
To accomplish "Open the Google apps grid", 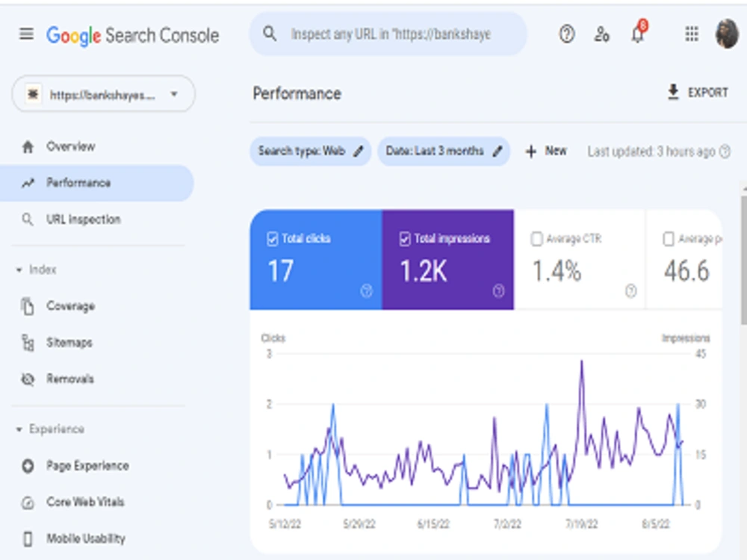I will click(692, 34).
